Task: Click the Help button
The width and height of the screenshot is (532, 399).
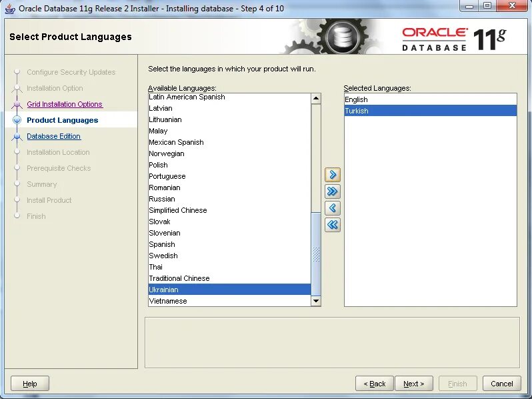Action: pos(30,384)
